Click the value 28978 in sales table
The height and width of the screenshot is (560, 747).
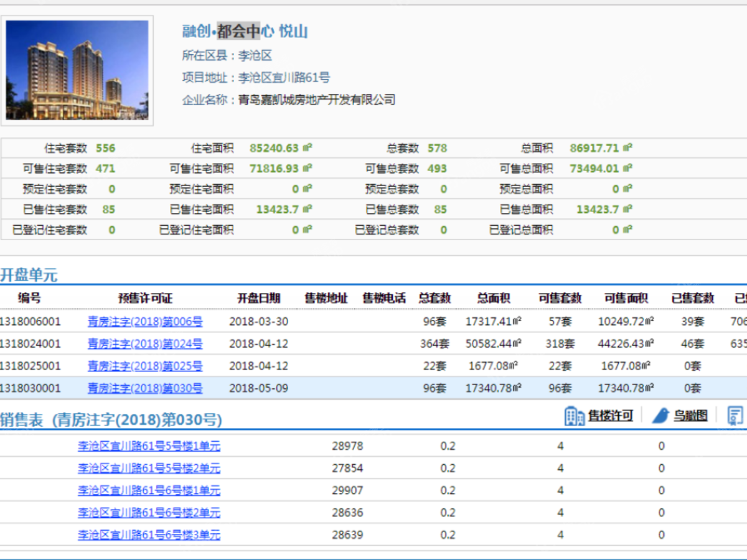(x=347, y=446)
